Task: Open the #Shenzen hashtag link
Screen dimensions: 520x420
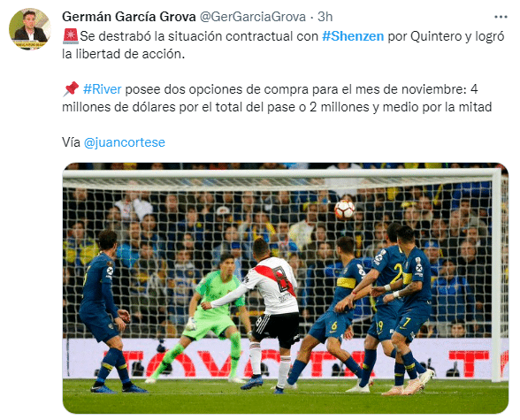Action: pyautogui.click(x=353, y=36)
